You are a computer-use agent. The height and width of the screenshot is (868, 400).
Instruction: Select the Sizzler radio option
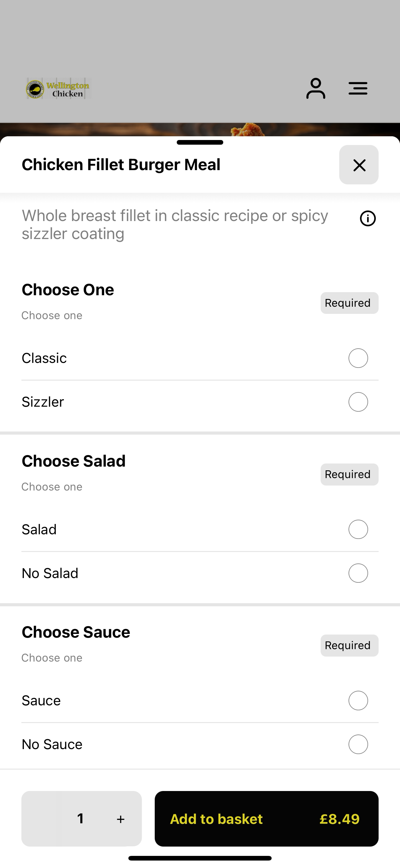[358, 402]
